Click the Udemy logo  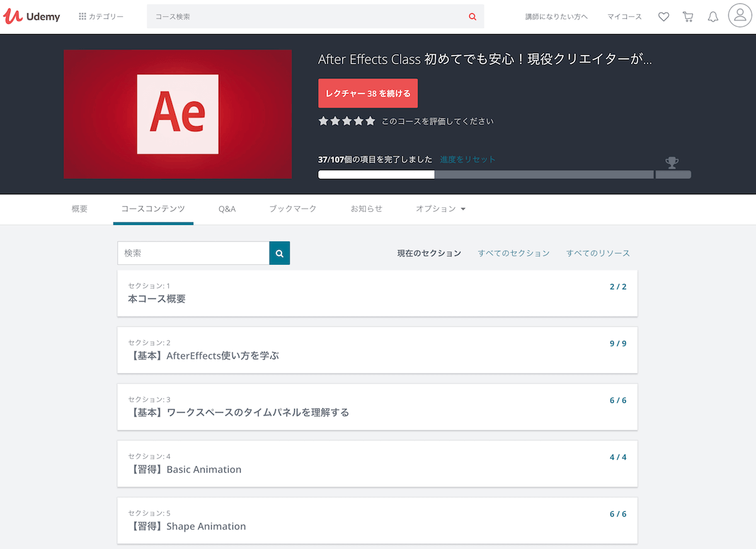pos(31,16)
